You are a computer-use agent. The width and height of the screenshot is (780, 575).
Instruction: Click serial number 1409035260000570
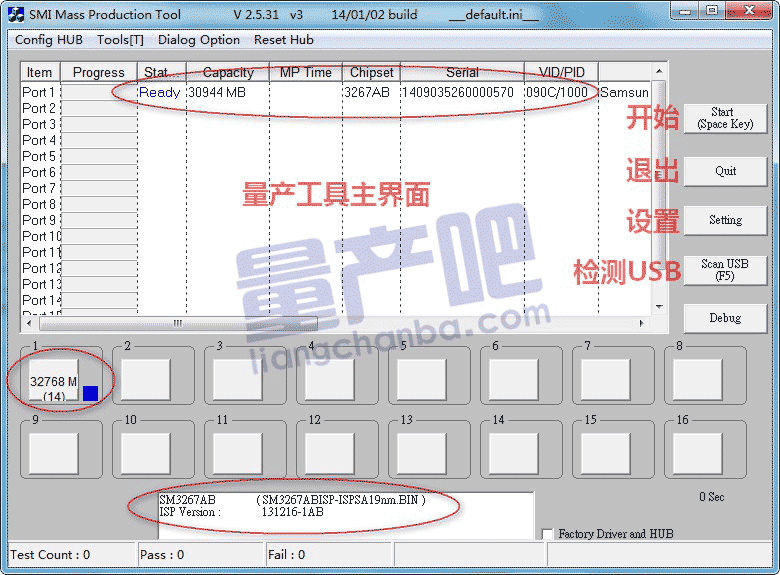tap(458, 93)
